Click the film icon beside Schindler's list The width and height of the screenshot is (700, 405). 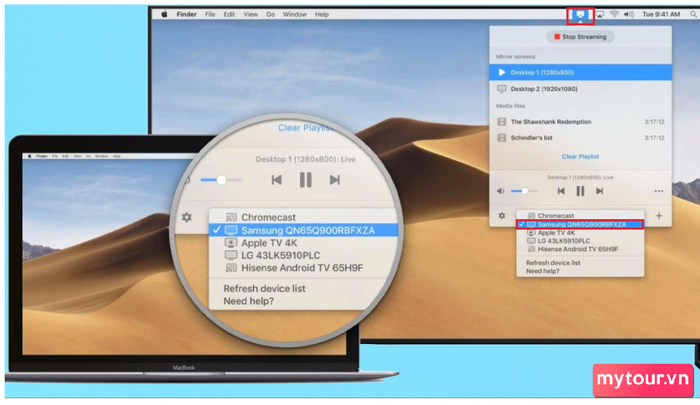click(502, 138)
